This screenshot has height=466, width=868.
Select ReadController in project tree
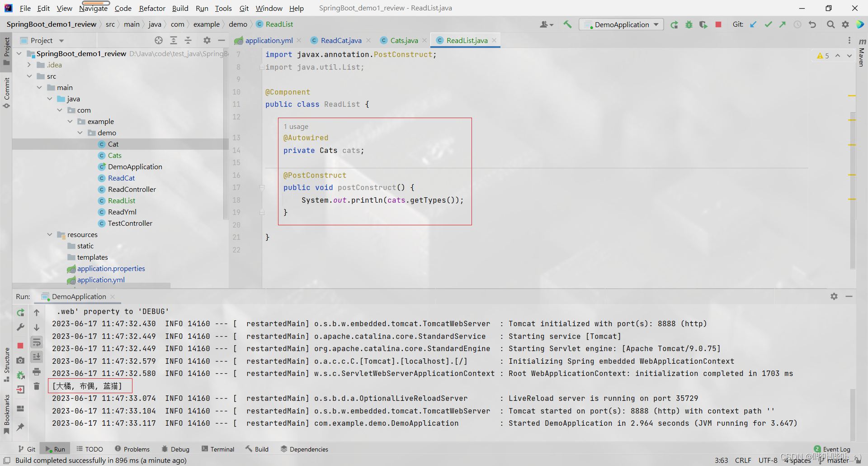(132, 189)
